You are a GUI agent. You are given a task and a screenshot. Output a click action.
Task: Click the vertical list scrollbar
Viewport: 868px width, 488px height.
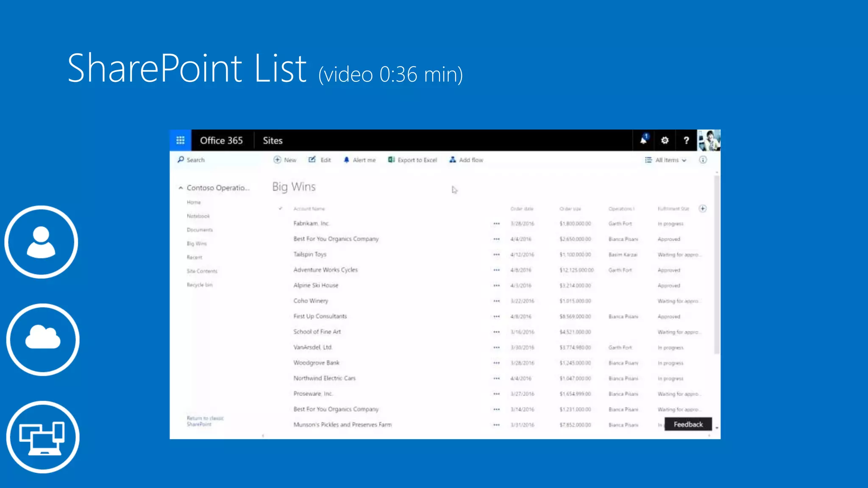(x=717, y=265)
